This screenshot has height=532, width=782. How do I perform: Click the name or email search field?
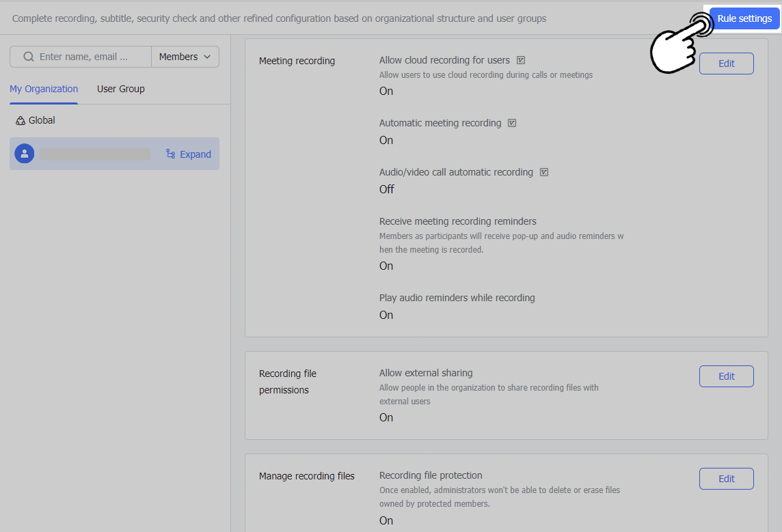pyautogui.click(x=89, y=57)
